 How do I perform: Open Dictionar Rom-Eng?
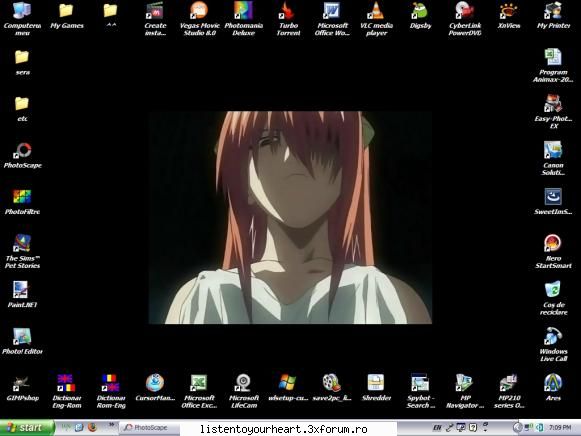click(111, 391)
